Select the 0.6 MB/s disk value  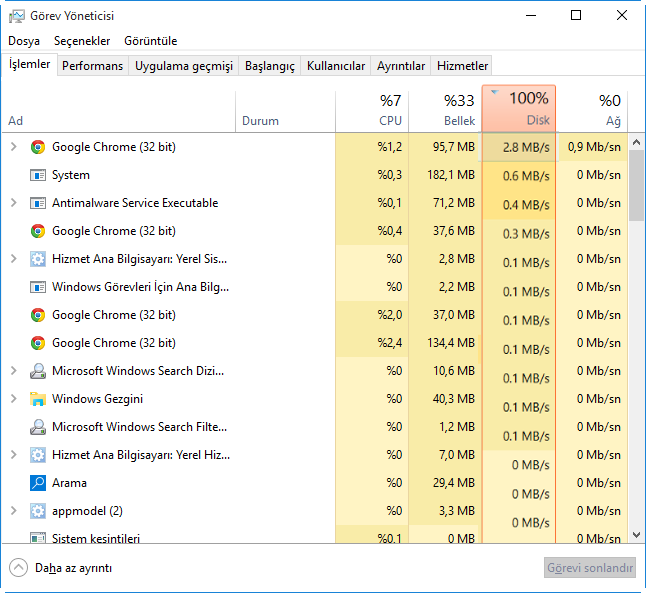[526, 176]
